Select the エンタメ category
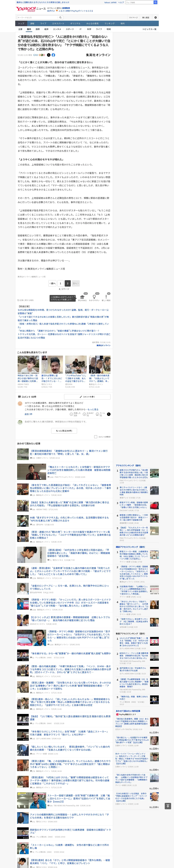 click(57, 29)
